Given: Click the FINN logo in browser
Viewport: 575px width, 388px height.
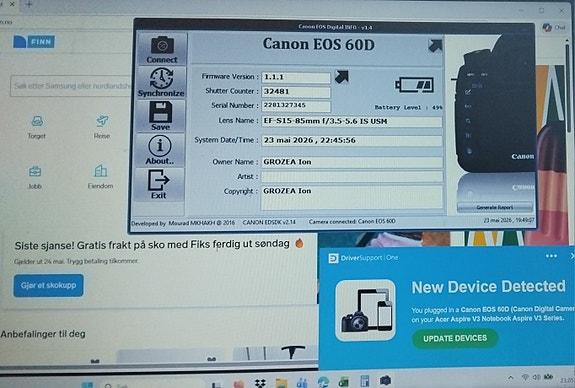Looking at the screenshot, I should [x=34, y=42].
